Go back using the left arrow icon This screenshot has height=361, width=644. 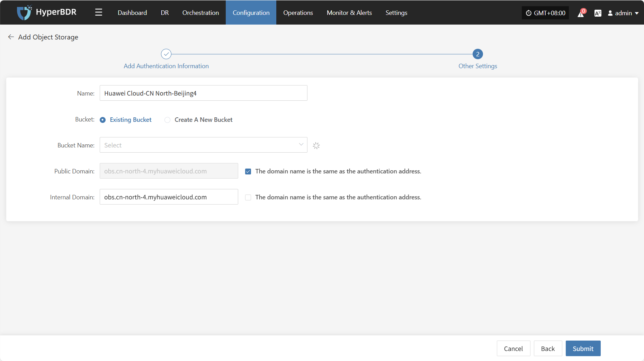(11, 37)
